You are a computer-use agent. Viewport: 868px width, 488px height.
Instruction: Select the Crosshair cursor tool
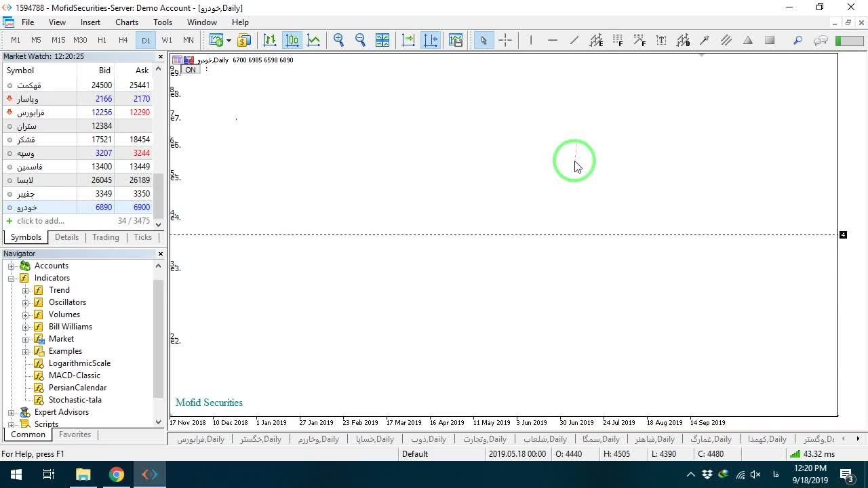505,41
